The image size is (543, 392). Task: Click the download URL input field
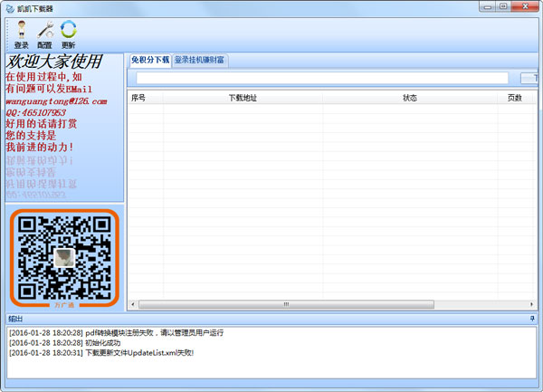tap(322, 78)
